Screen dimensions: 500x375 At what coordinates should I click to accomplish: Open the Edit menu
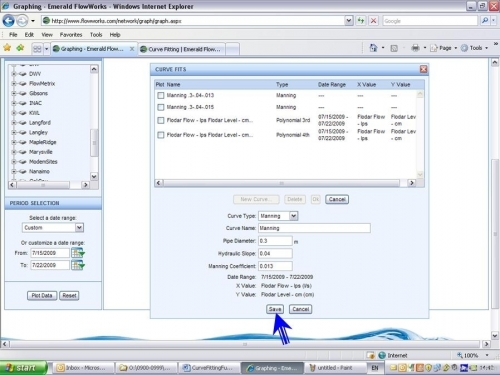tap(29, 35)
